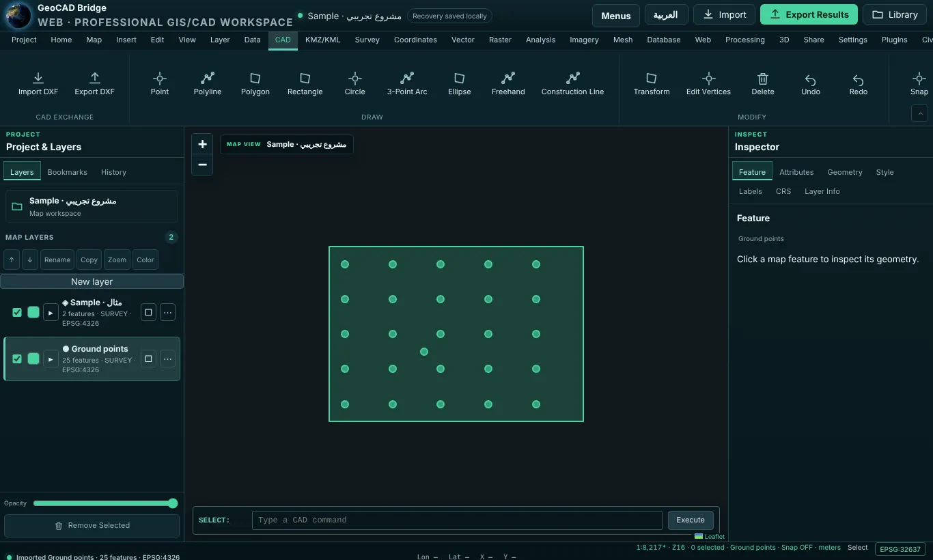Activate the Rectangle draw tool
Viewport: 933px width, 560px height.
[x=305, y=84]
